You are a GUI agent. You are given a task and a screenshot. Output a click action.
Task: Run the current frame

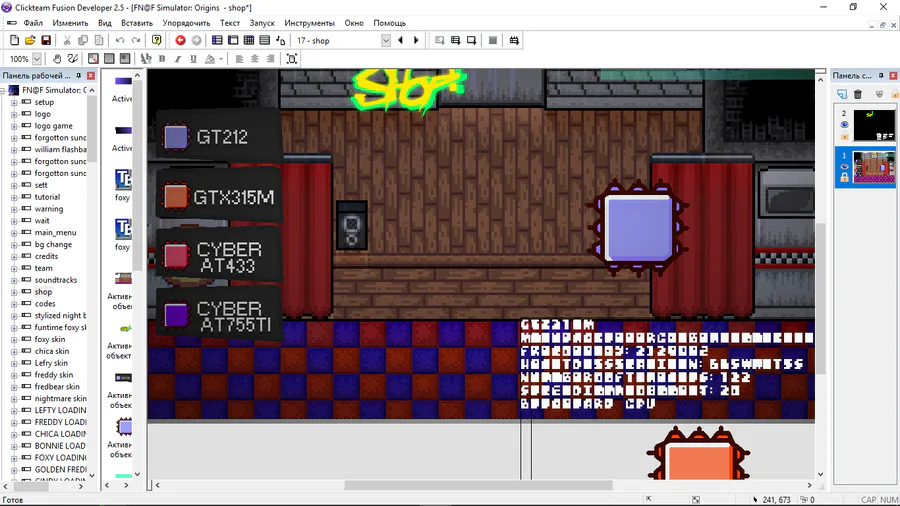tap(471, 40)
